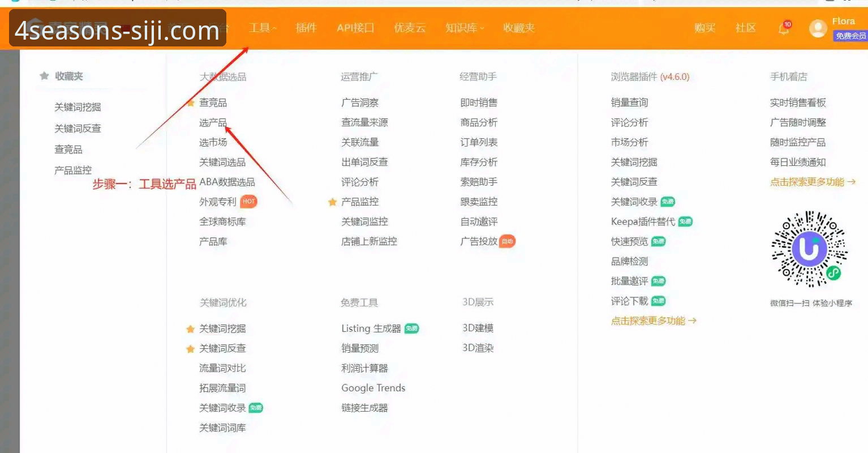
Task: Open 市场分析 plugin feature
Action: click(x=629, y=142)
